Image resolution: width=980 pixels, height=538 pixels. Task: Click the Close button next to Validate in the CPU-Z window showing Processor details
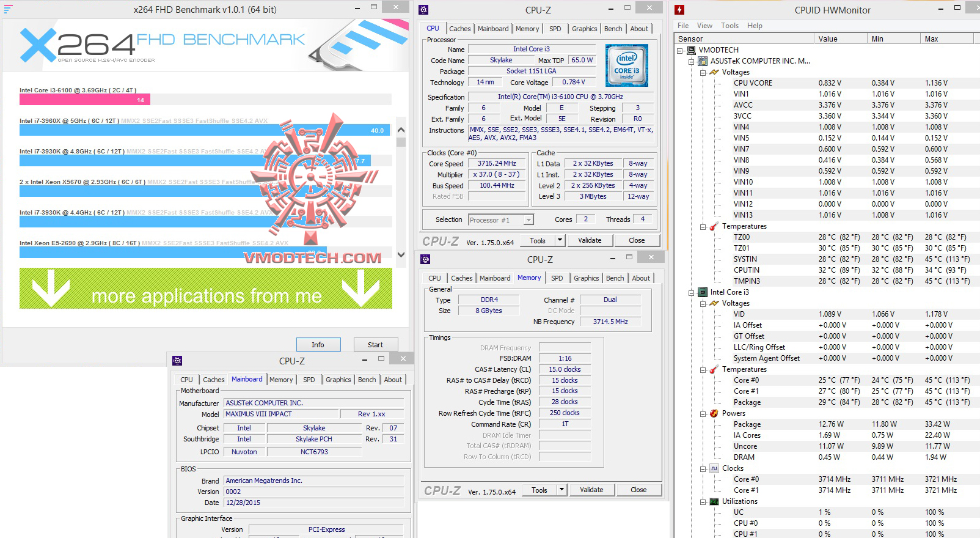(x=637, y=240)
